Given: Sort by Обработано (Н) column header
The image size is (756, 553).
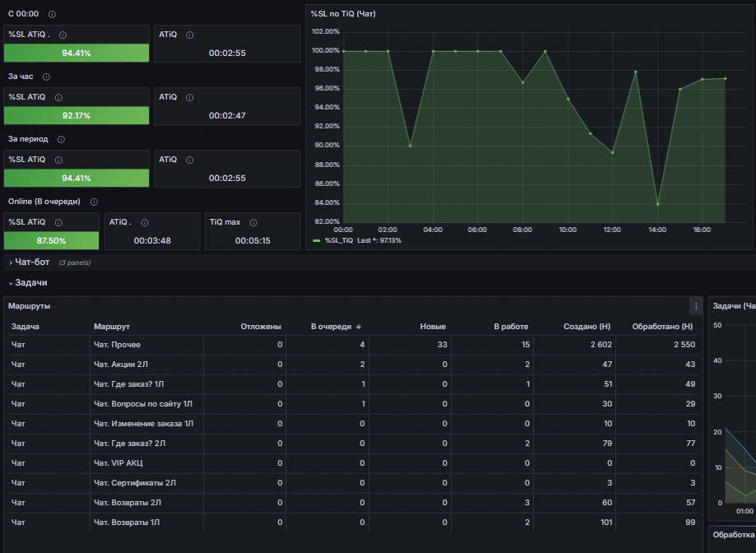Looking at the screenshot, I should 662,327.
